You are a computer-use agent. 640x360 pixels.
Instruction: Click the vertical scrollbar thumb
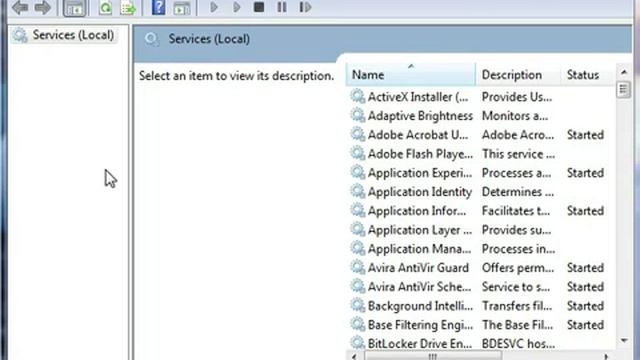coord(623,89)
